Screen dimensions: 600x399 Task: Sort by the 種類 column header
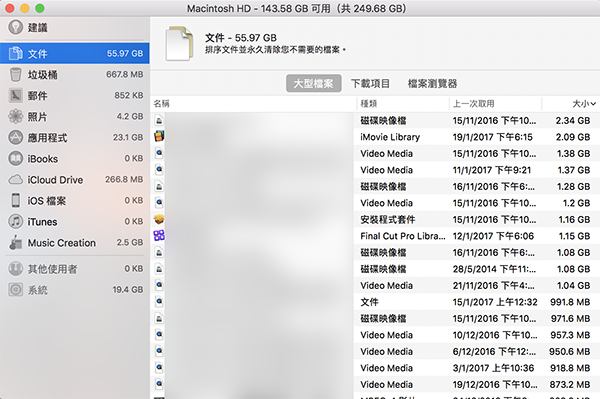[403, 104]
